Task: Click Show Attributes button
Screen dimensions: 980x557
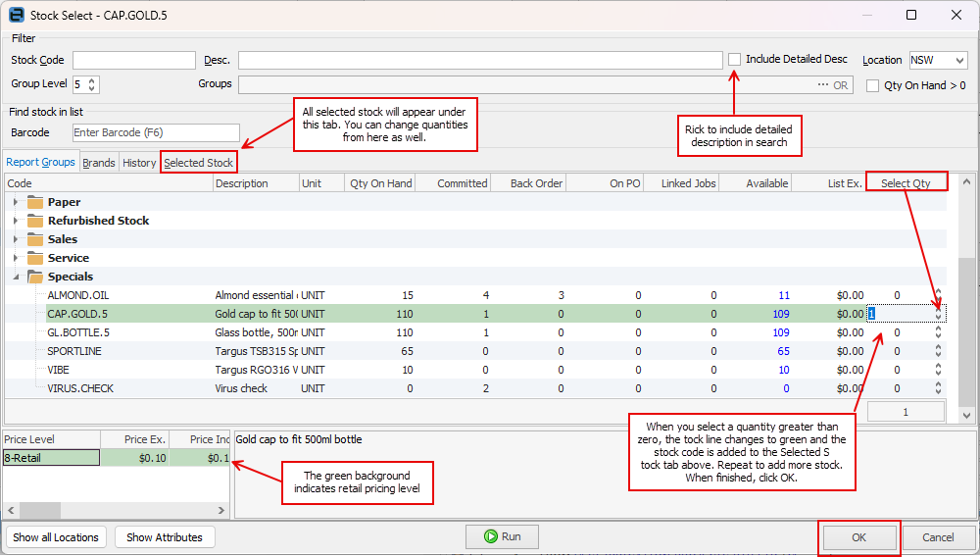Action: pos(165,537)
